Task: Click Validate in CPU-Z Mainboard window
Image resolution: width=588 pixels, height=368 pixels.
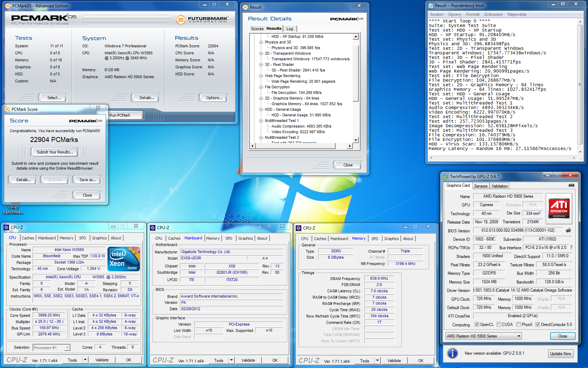Action: coord(248,360)
